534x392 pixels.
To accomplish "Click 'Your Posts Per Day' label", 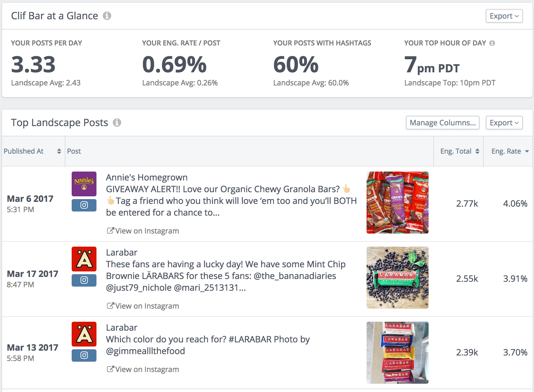I will coord(47,43).
